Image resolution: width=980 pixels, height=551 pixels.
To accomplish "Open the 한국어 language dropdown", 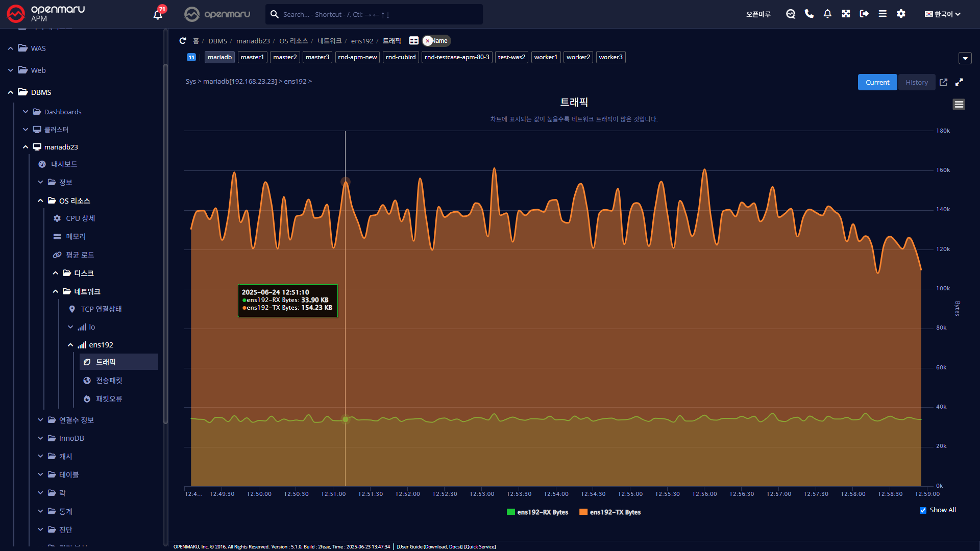I will click(942, 14).
